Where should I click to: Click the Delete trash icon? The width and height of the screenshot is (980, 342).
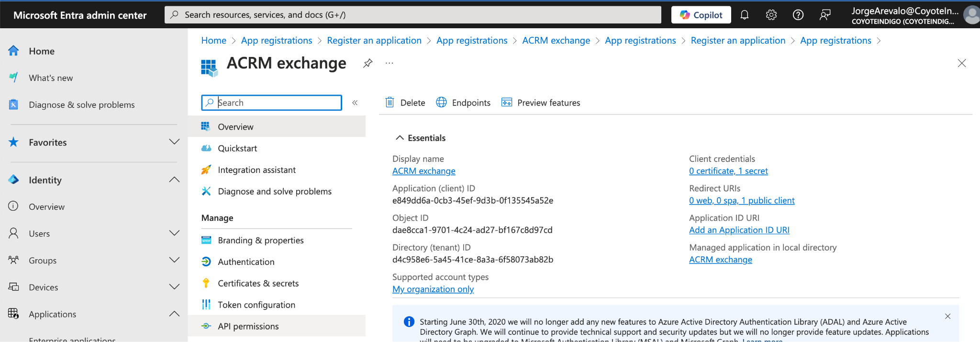click(390, 103)
